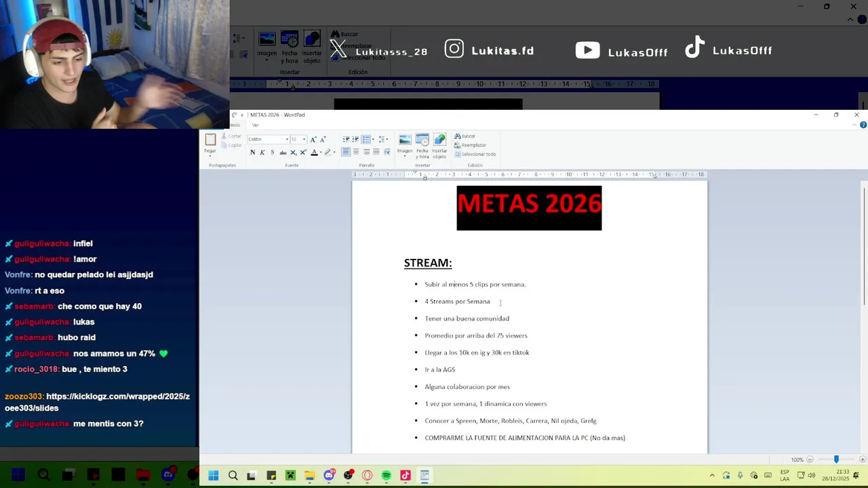Screen dimensions: 868x488
Task: Insert a picture with the Imagen icon
Action: (x=405, y=140)
